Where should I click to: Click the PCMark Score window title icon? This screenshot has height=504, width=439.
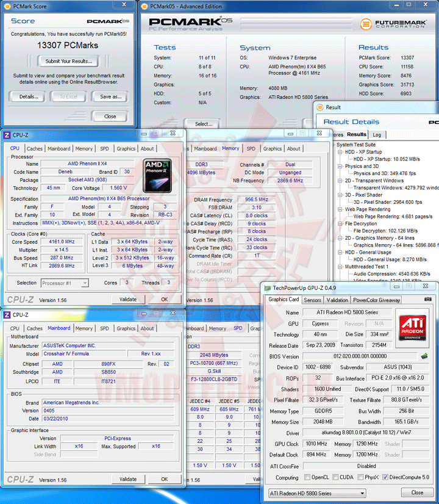click(7, 6)
